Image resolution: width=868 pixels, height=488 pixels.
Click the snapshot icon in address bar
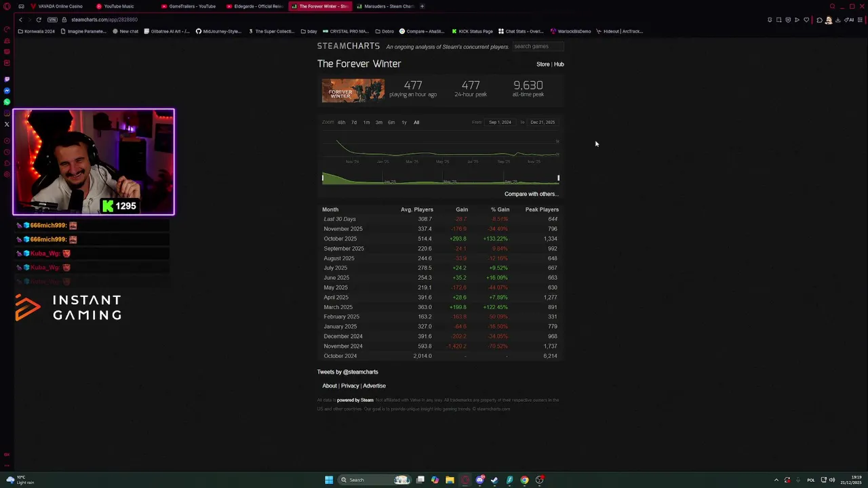[778, 20]
